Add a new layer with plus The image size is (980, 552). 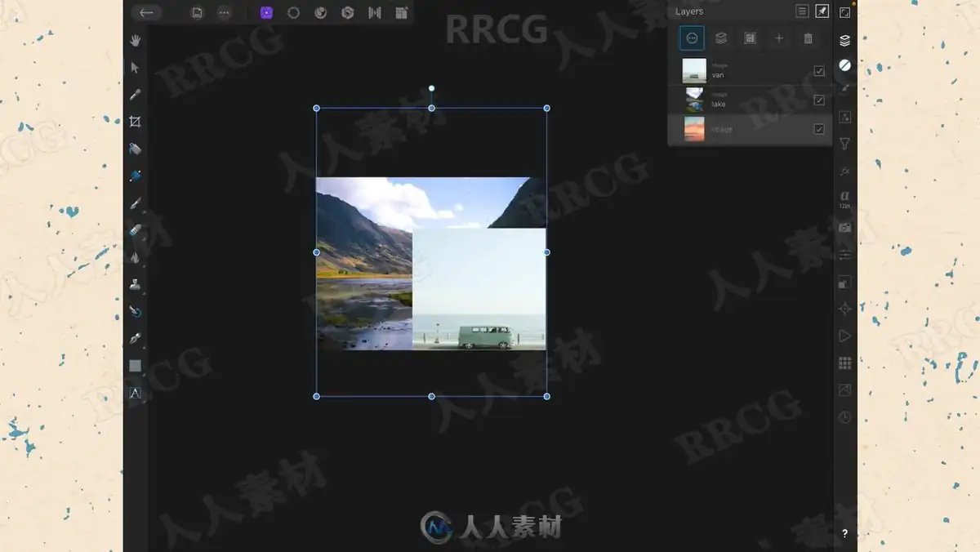tap(779, 38)
